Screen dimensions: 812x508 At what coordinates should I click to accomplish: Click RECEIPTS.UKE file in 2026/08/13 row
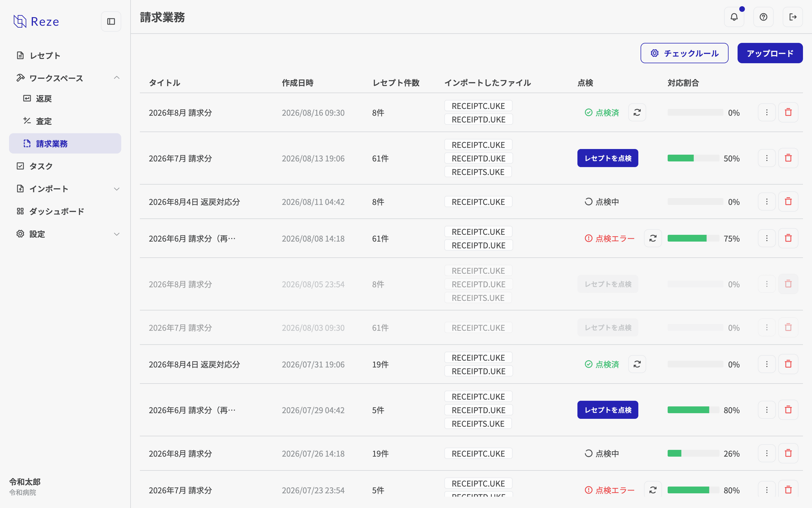tap(478, 172)
